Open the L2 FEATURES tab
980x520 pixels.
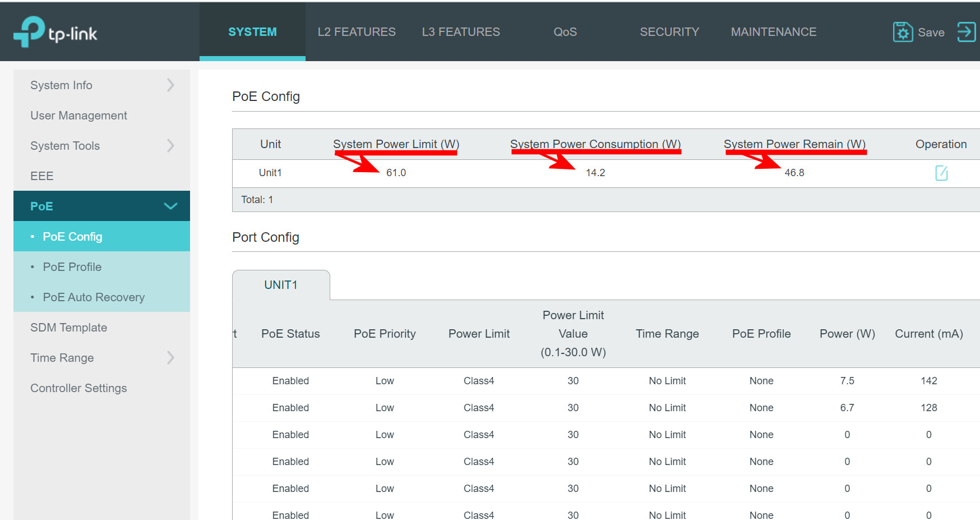point(357,32)
